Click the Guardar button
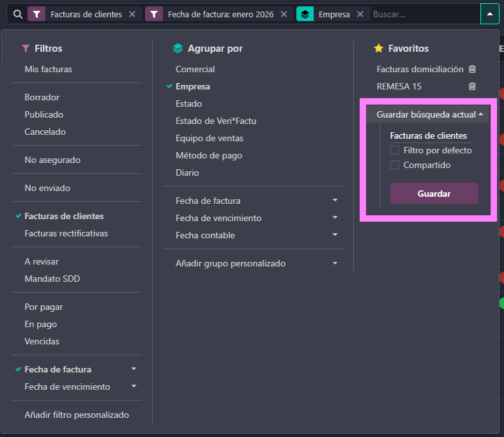This screenshot has height=437, width=504. pos(434,194)
